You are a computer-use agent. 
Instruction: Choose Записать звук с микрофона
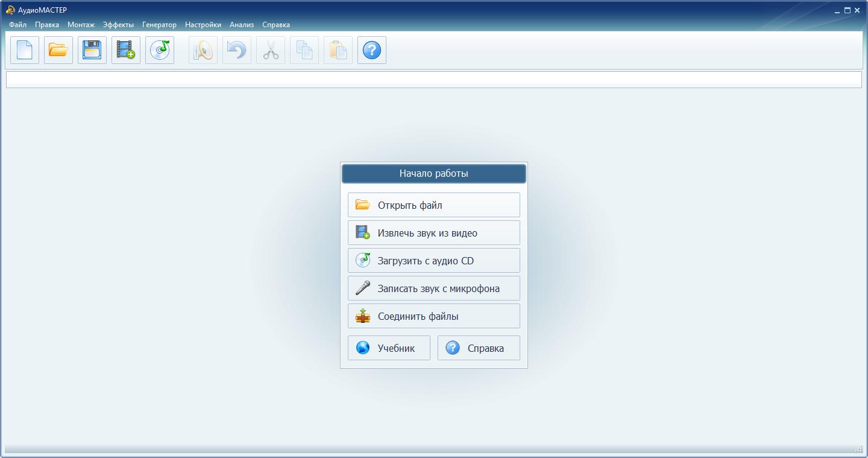click(433, 288)
